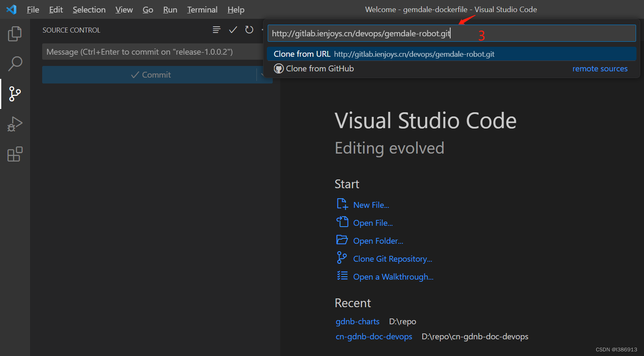Open the recent gdnb-charts workspace

pyautogui.click(x=357, y=321)
